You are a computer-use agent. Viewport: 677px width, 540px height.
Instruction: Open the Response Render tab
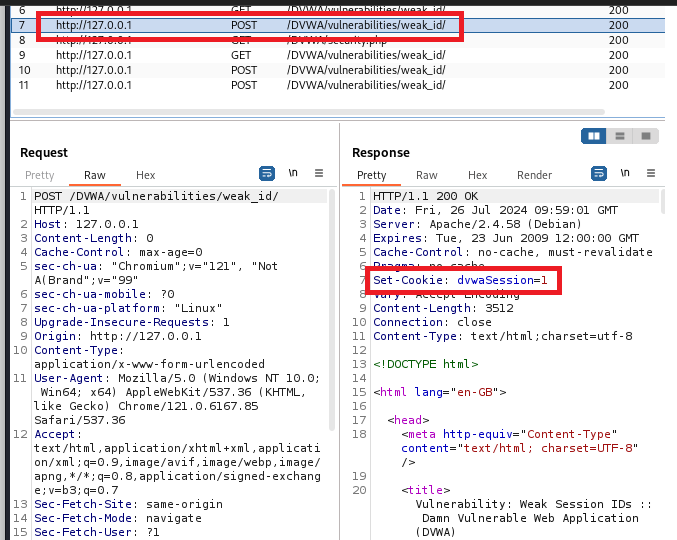[x=535, y=175]
